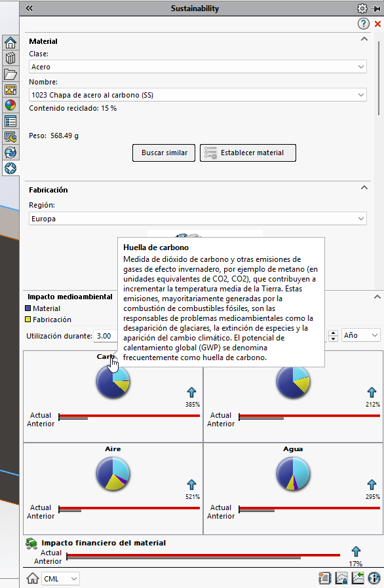Click the Buscar similar button
The height and width of the screenshot is (588, 384).
point(164,153)
